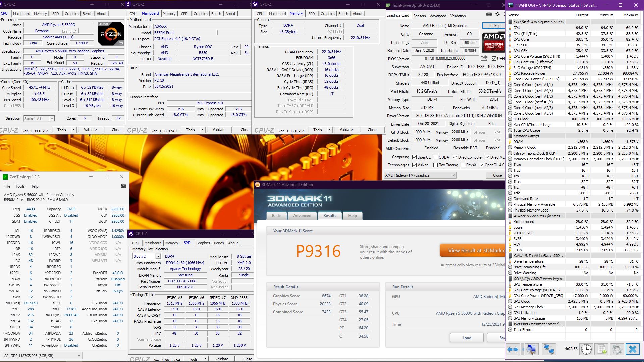Toggle the DirectML checkbox
This screenshot has height=362, width=644.
487,157
